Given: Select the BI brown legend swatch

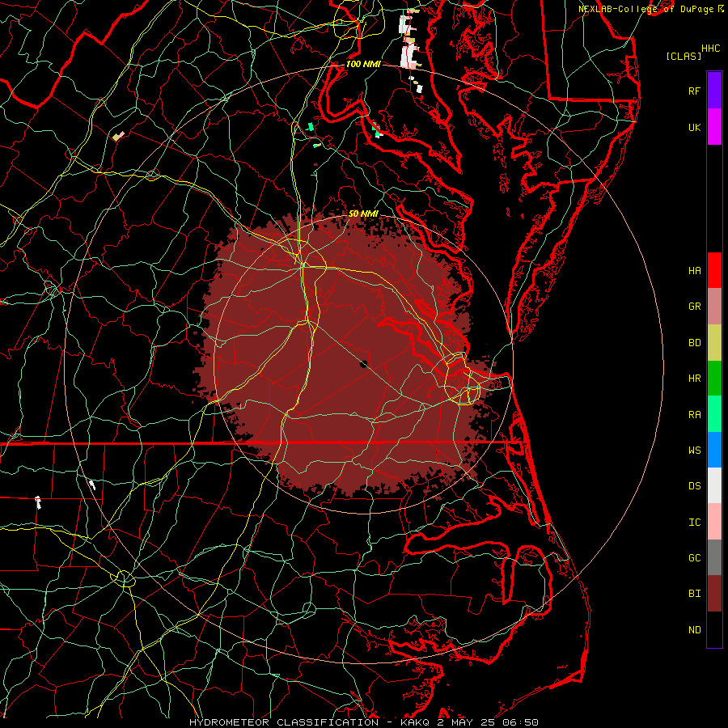Looking at the screenshot, I should [x=714, y=594].
